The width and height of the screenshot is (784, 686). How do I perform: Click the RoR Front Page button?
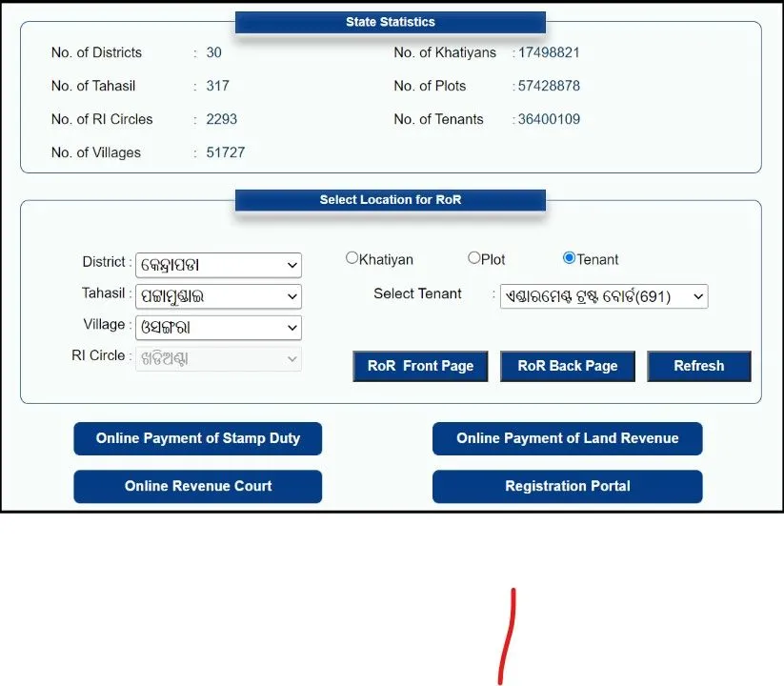420,366
